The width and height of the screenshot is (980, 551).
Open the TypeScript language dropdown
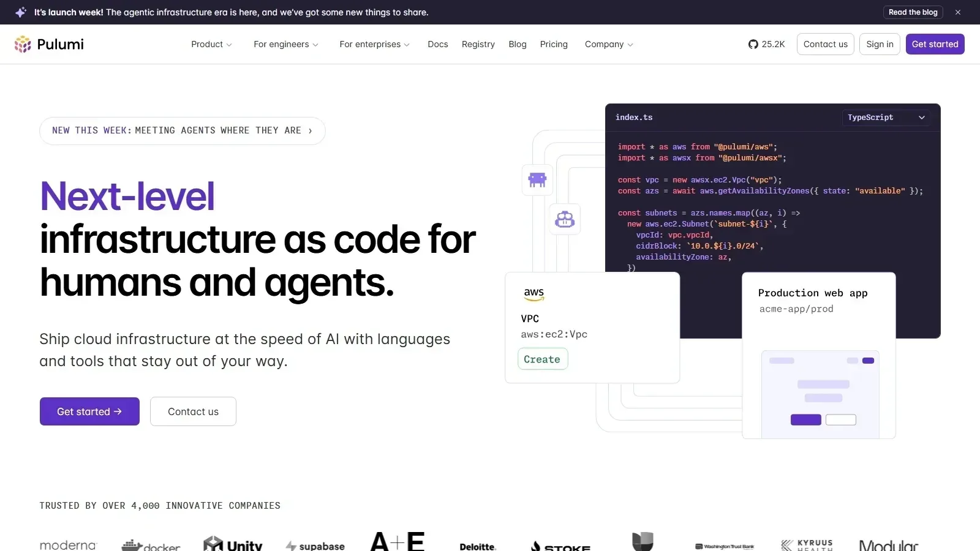(x=886, y=118)
